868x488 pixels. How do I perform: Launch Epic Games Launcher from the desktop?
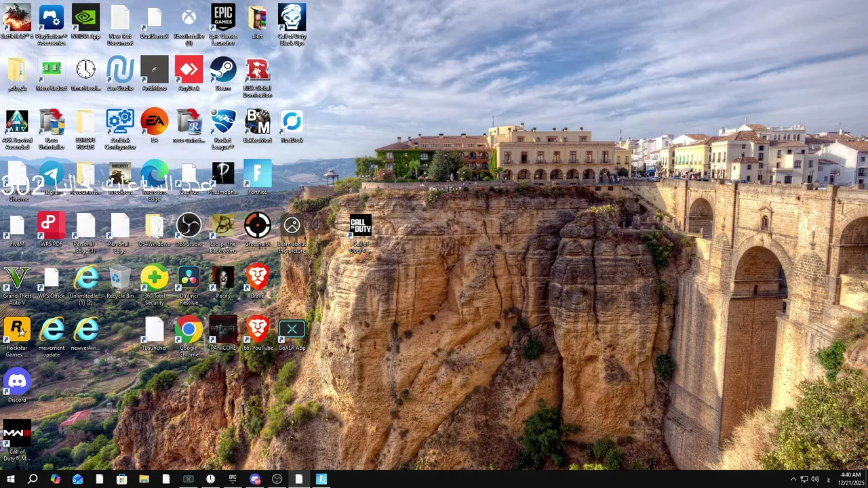[x=223, y=25]
